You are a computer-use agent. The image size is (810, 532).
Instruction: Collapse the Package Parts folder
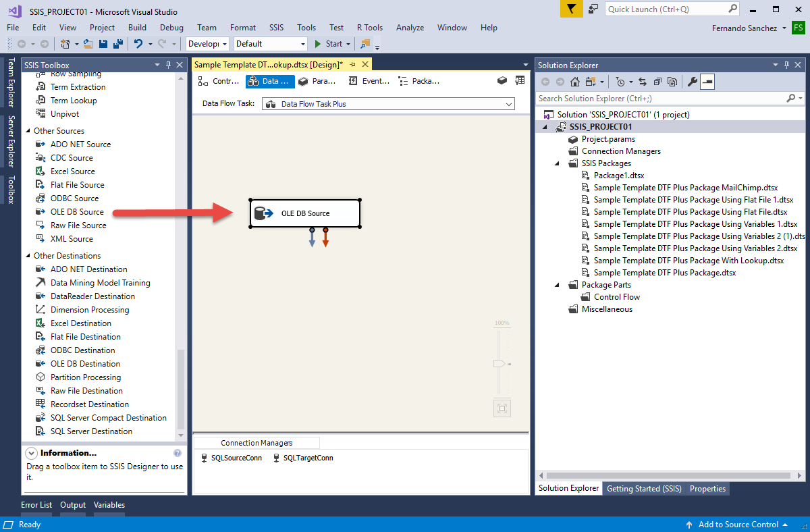[x=557, y=285]
